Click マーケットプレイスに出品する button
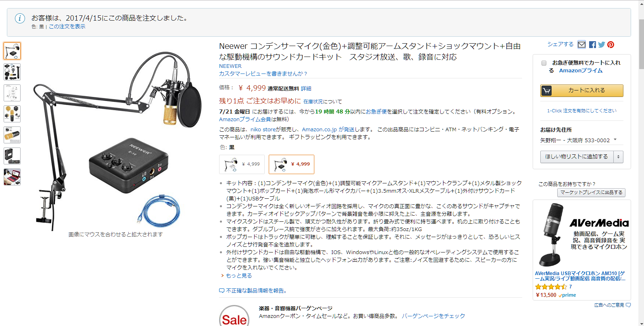 tap(591, 193)
